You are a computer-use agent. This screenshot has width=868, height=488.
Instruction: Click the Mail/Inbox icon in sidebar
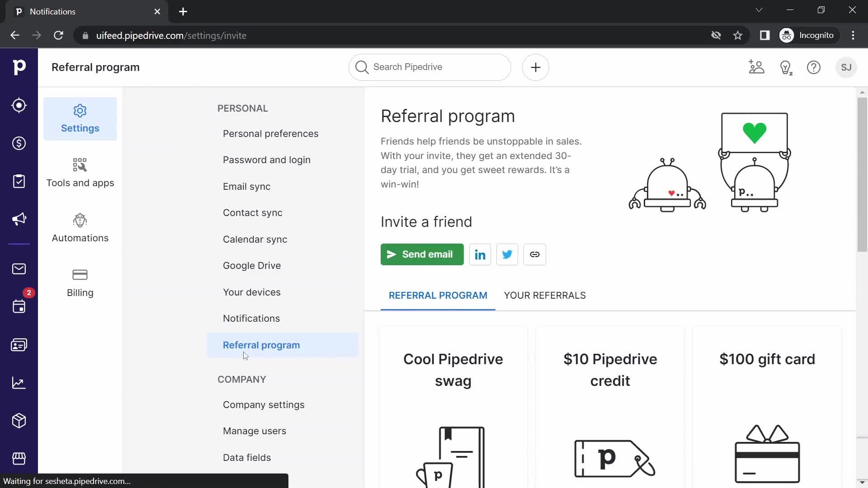tap(19, 269)
